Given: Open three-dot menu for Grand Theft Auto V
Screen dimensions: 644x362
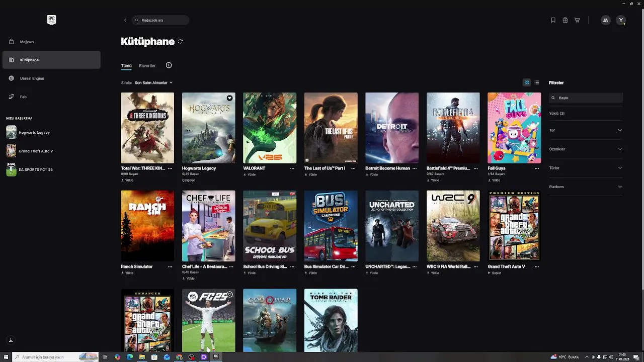Looking at the screenshot, I should 536,266.
